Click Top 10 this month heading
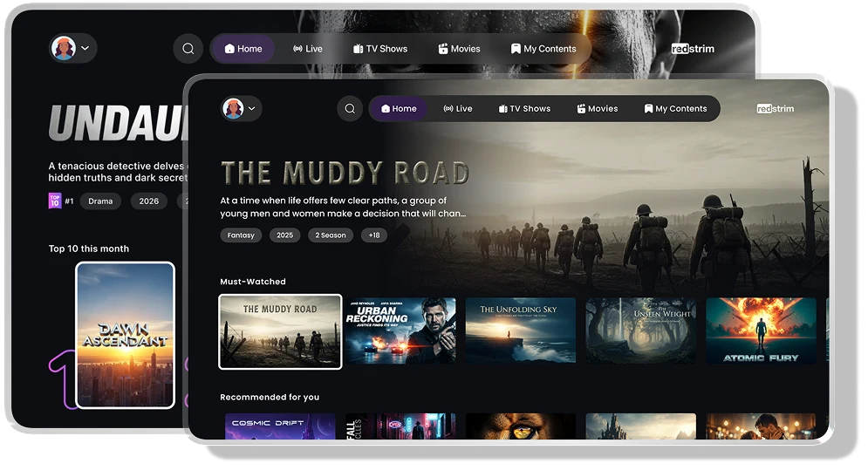 tap(89, 249)
